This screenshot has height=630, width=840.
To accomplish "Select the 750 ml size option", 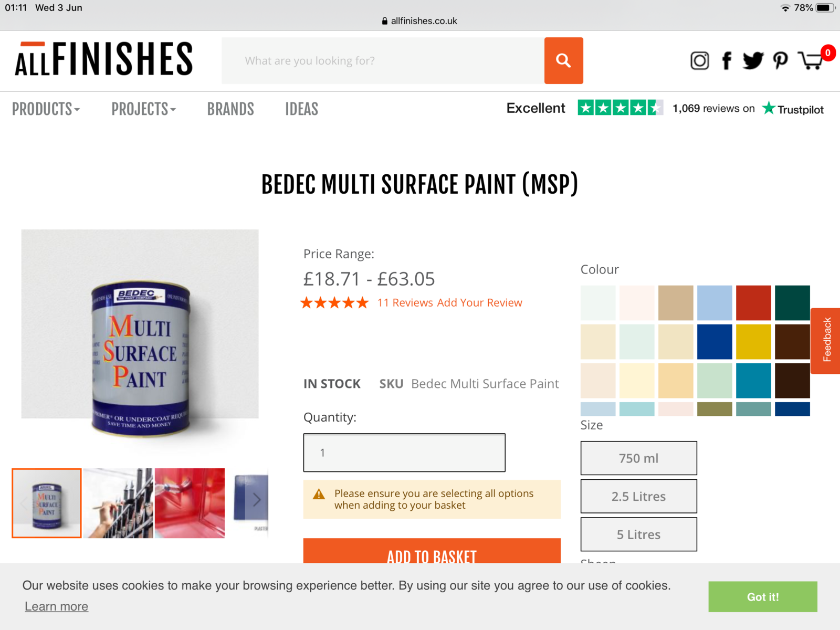I will click(638, 458).
